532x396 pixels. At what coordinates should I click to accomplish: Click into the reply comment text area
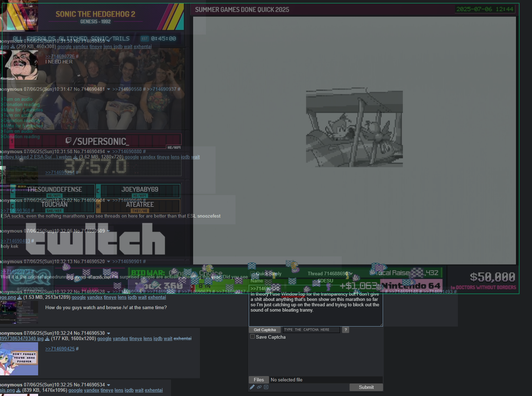[316, 306]
